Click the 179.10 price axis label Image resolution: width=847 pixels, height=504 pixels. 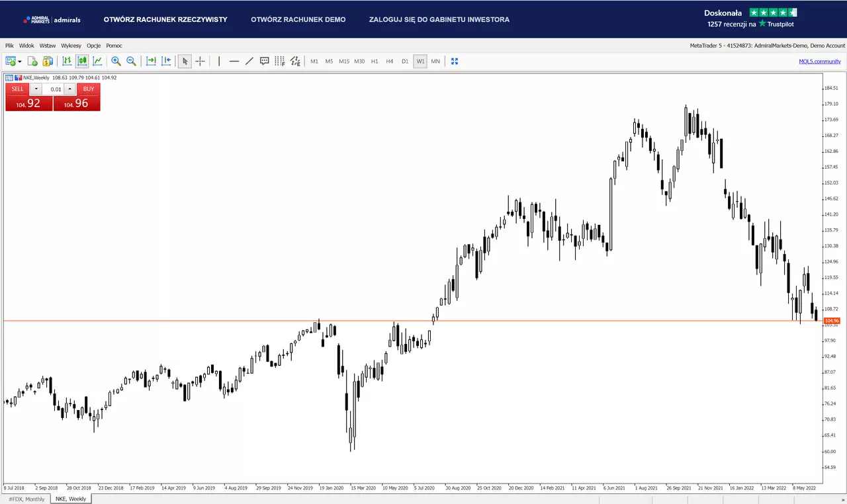[831, 104]
